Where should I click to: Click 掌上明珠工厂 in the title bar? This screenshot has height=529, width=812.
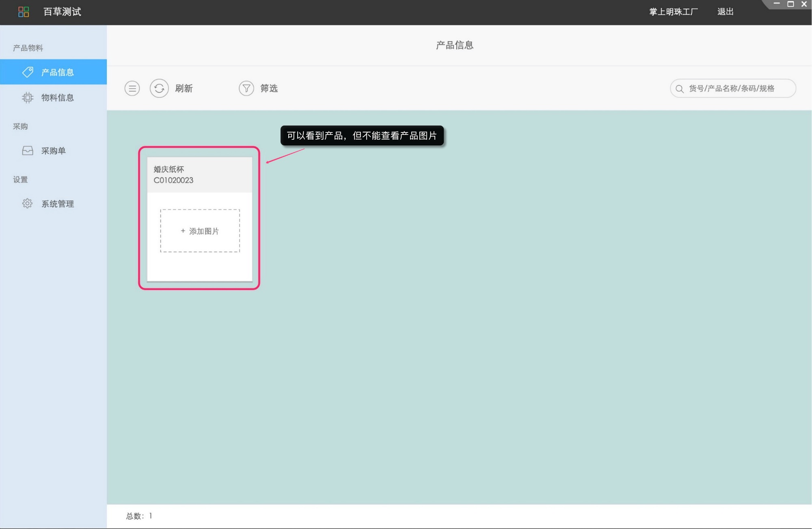pos(673,12)
